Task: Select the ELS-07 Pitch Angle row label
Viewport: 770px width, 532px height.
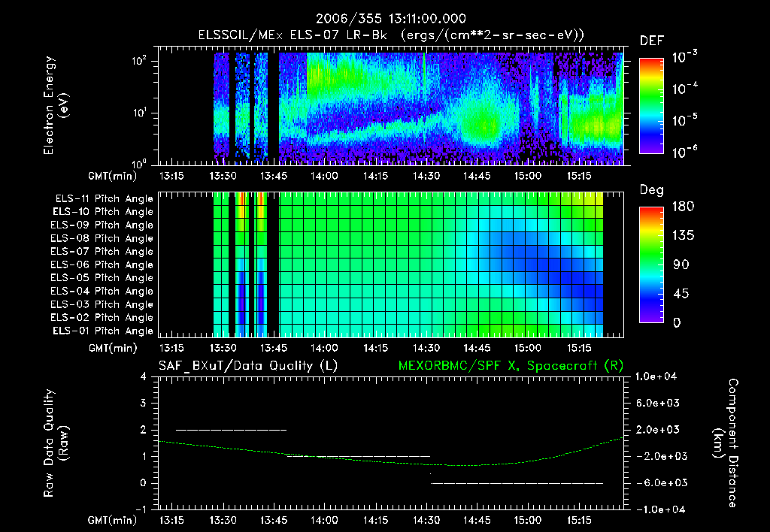Action: 102,251
